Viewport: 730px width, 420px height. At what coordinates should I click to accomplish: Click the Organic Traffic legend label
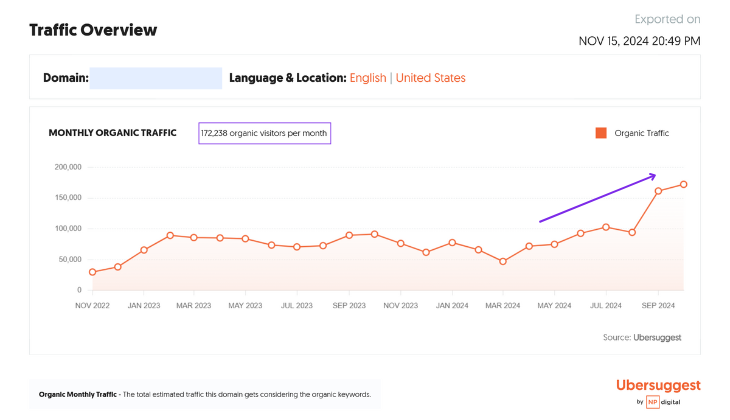pyautogui.click(x=641, y=133)
